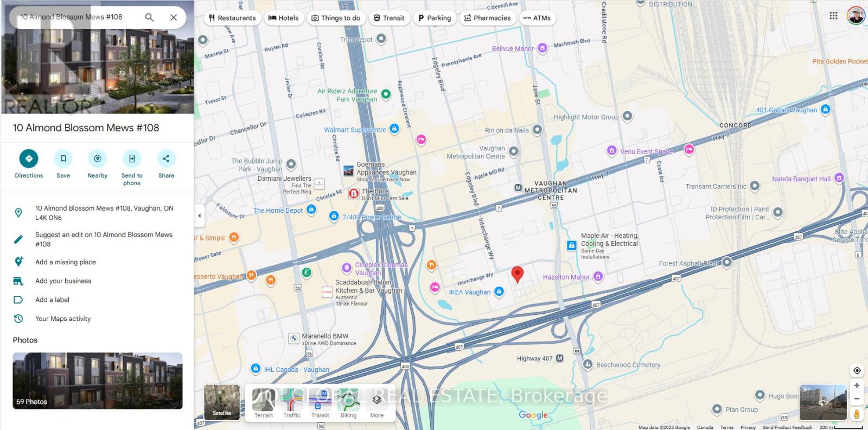Open the 59 Photos thumbnail
The width and height of the screenshot is (868, 430).
[x=98, y=381]
